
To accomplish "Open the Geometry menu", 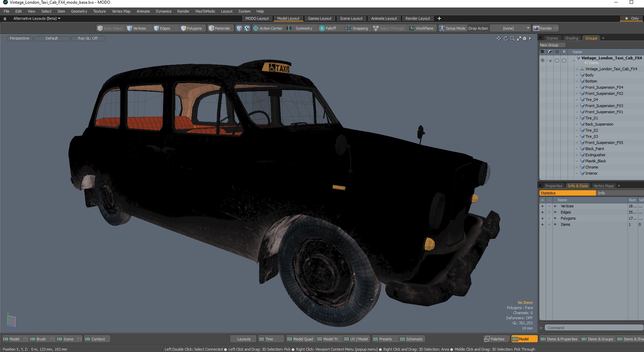I will coord(79,11).
